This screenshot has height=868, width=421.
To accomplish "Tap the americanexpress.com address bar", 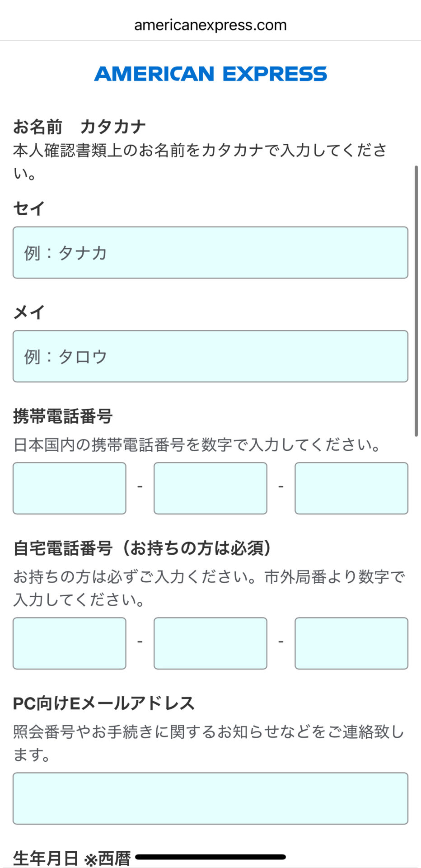I will point(210,25).
